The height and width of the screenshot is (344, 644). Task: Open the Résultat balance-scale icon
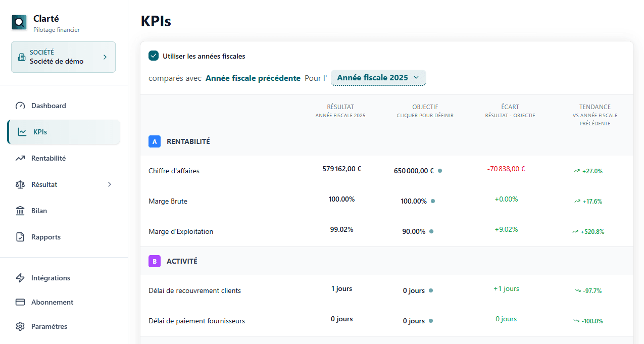click(x=20, y=184)
